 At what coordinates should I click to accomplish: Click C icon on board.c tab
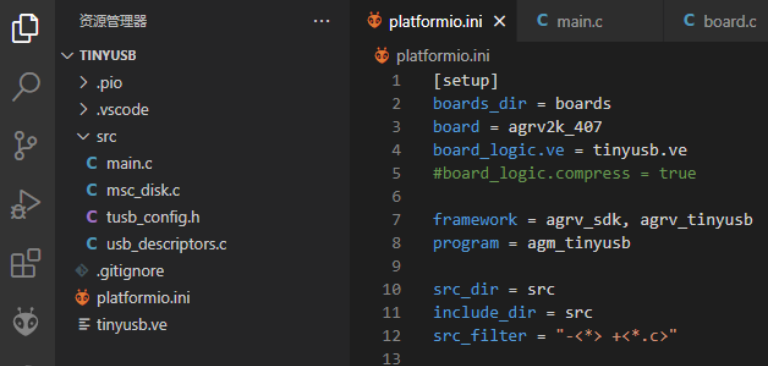pos(689,21)
